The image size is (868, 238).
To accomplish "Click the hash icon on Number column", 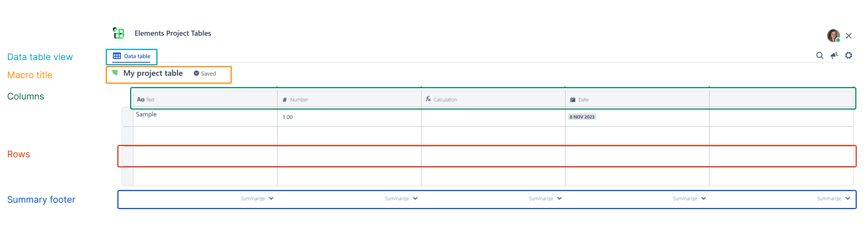I will click(x=285, y=99).
